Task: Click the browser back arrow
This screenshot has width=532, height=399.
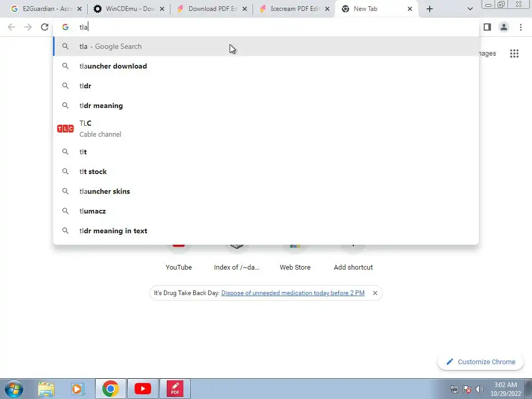Action: pos(11,27)
